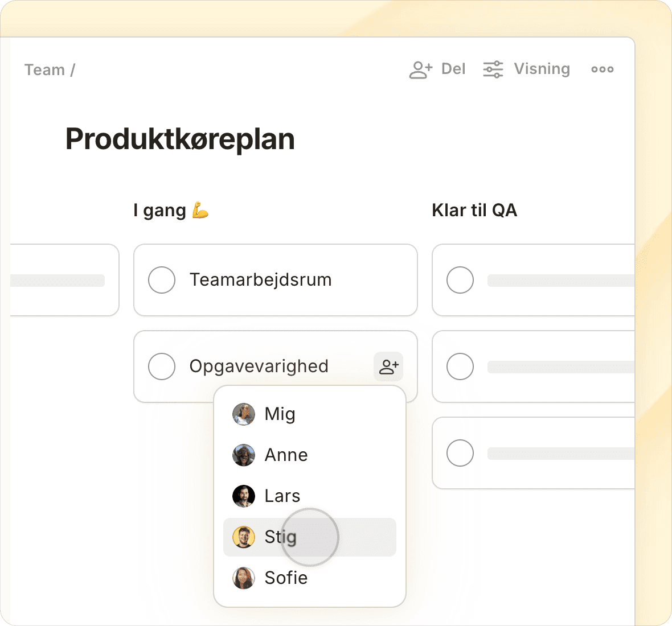672x626 pixels.
Task: Choose Anne in the assignee dropdown
Action: 286,455
